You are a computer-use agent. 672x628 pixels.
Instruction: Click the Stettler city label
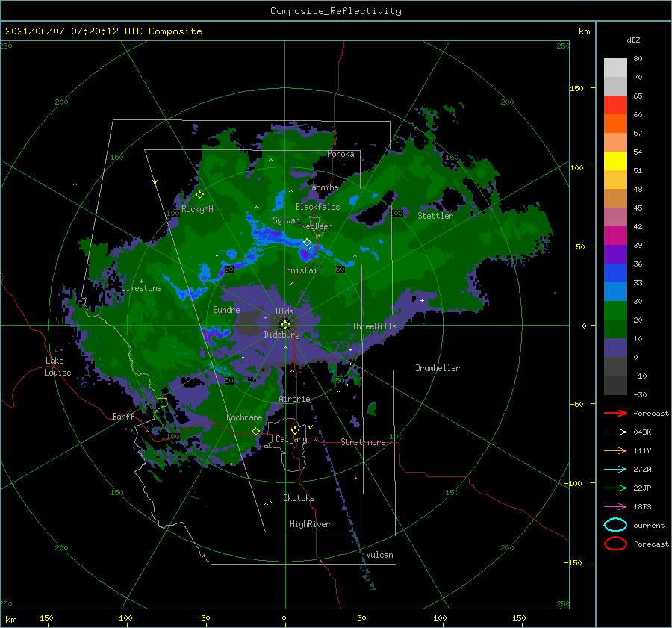435,216
